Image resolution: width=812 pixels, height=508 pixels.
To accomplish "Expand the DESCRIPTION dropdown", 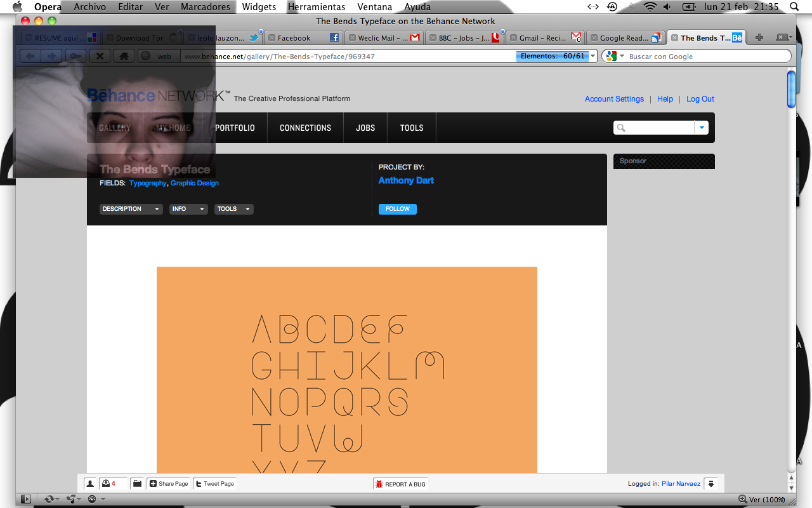I will point(131,209).
